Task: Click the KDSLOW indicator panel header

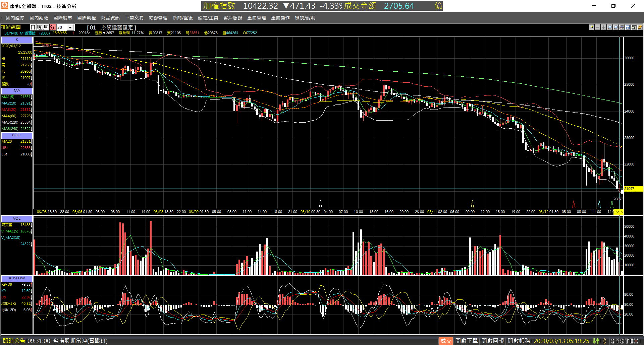Action: [x=17, y=278]
